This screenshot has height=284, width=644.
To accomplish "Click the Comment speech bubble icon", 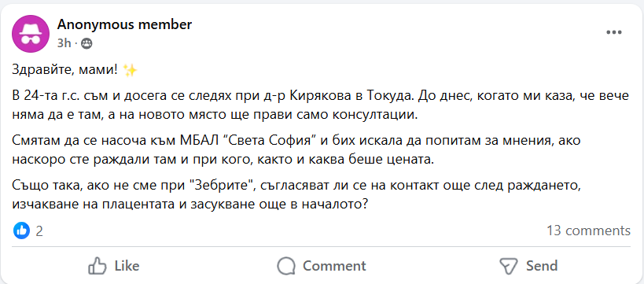I will click(286, 266).
